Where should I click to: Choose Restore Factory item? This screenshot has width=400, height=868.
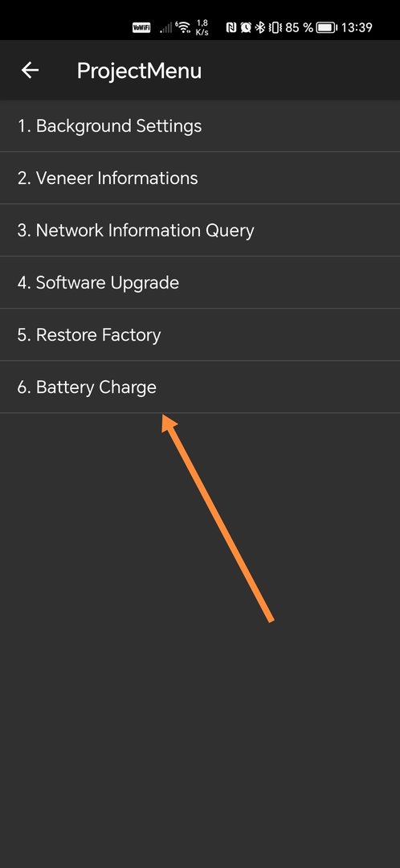coord(200,335)
